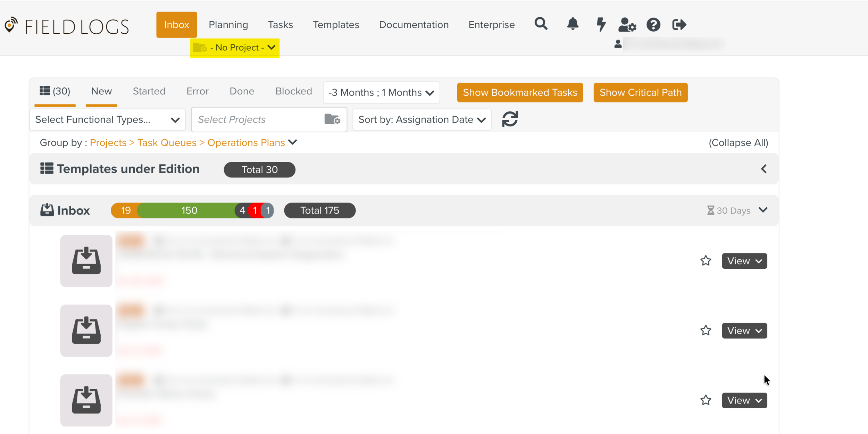Select the Error status tab
Viewport: 868px width, 434px height.
tap(197, 91)
